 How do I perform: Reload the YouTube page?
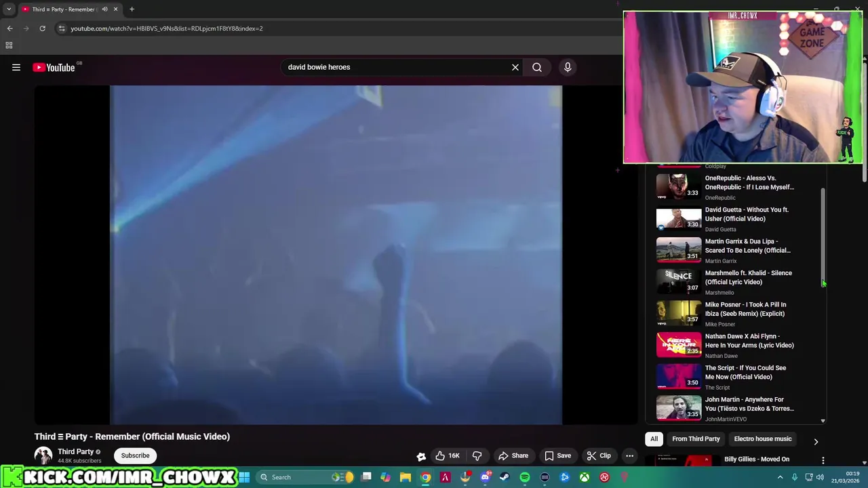(42, 28)
